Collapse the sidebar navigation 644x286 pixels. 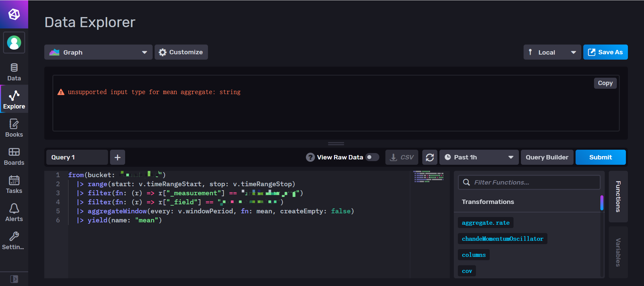point(14,279)
